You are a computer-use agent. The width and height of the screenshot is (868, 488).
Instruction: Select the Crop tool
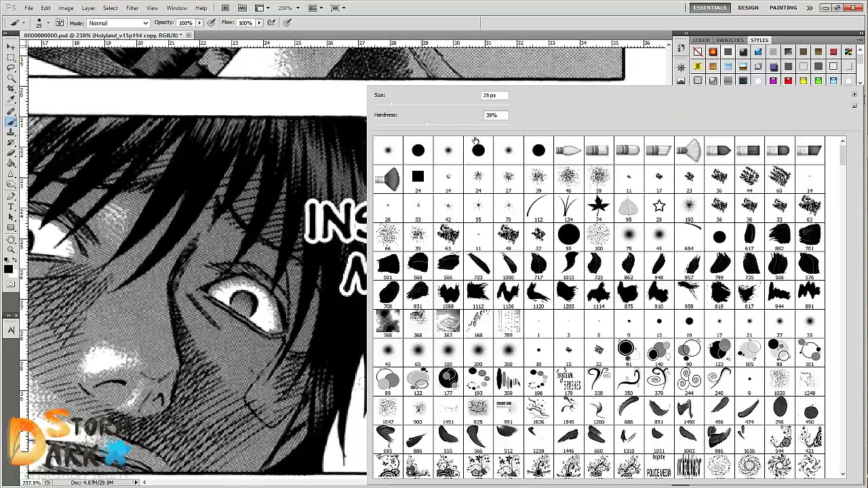tap(11, 89)
